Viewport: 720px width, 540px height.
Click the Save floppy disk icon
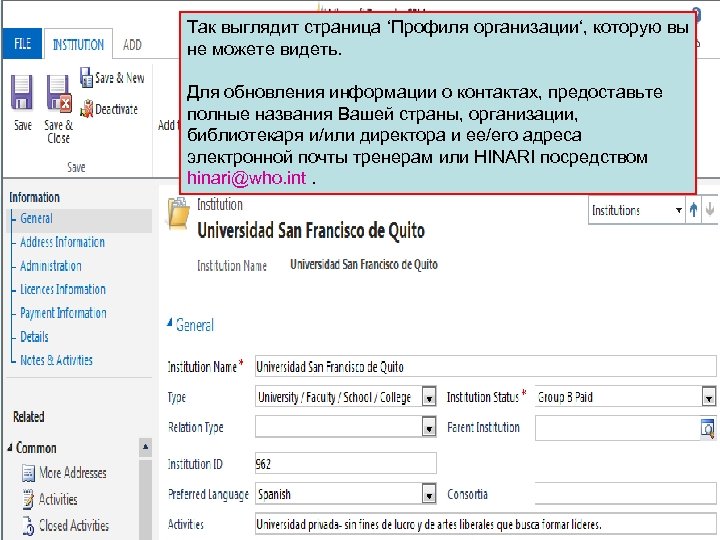pyautogui.click(x=22, y=93)
